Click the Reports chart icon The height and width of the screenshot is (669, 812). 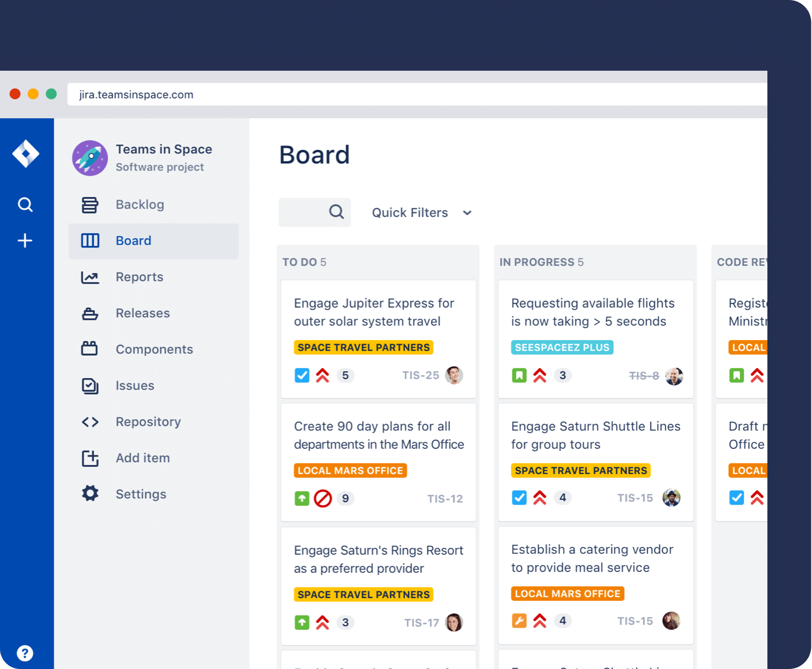pos(90,277)
